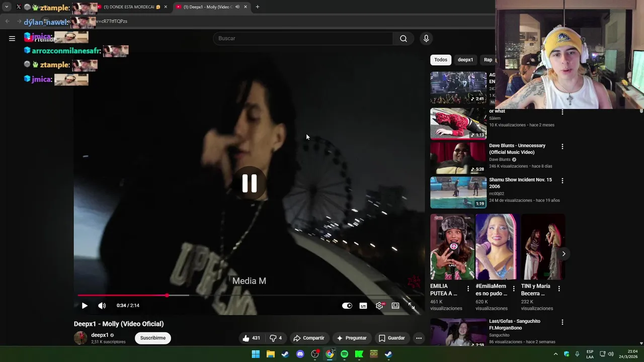Click the taskbar microphone tray icon
The height and width of the screenshot is (362, 644).
point(577,354)
